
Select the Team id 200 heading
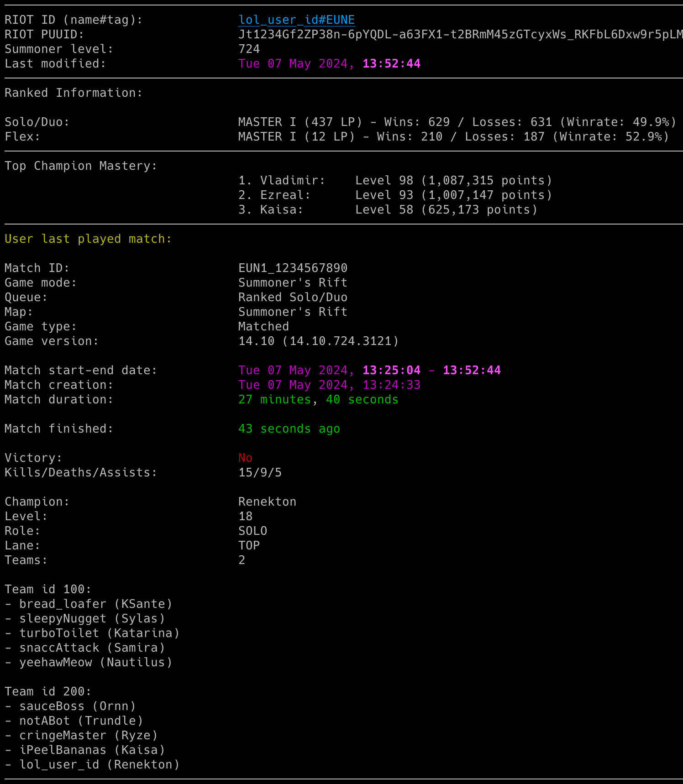click(48, 692)
